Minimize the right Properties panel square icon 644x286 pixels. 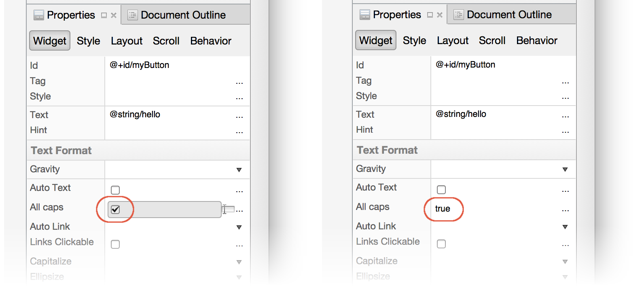[x=430, y=15]
